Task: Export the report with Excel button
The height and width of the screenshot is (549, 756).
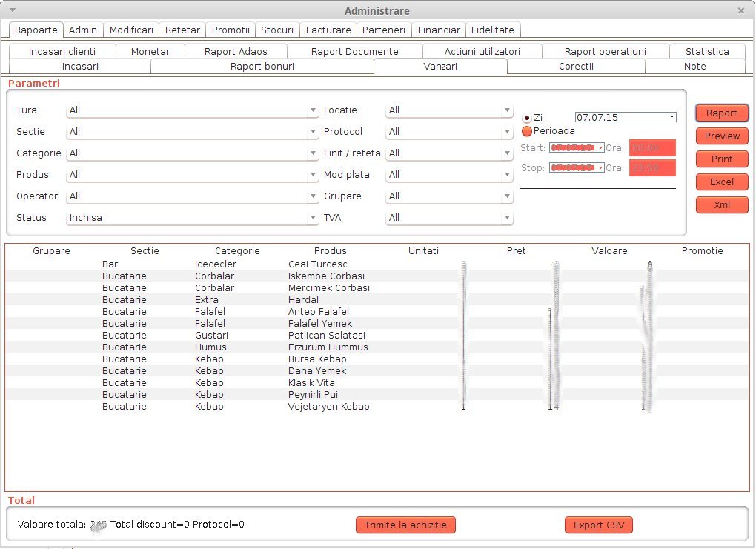Action: pyautogui.click(x=722, y=182)
